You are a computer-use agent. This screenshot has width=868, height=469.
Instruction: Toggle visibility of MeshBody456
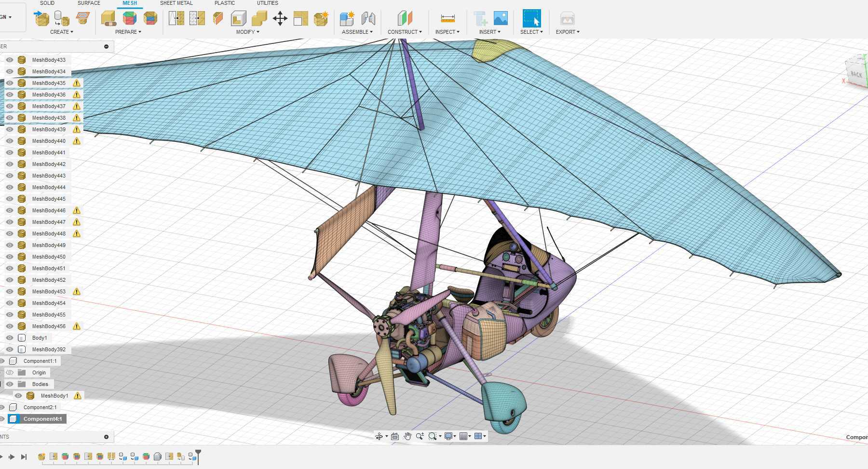pos(10,326)
